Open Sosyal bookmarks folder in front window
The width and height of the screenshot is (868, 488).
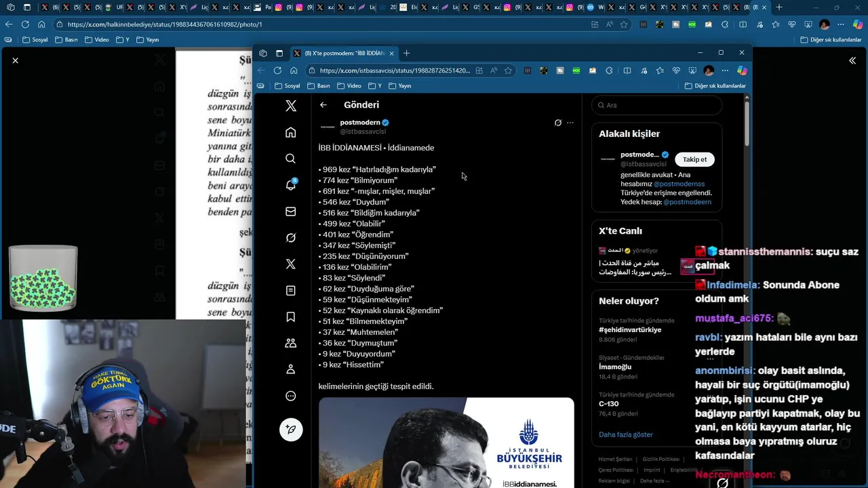[287, 86]
